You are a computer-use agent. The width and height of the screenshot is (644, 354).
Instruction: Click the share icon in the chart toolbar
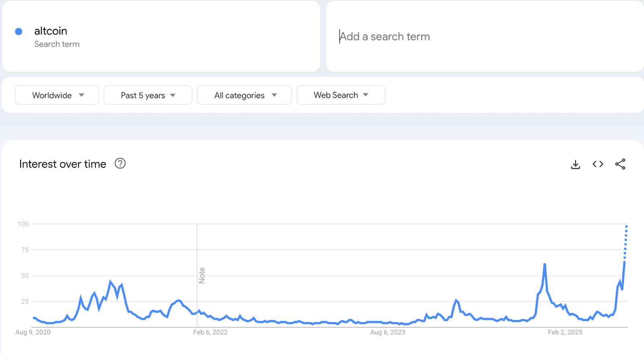[620, 164]
